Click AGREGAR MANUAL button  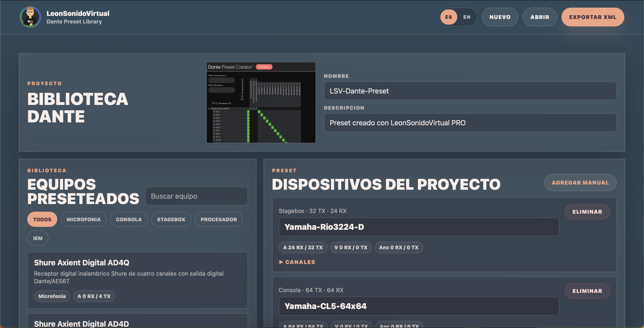click(580, 183)
